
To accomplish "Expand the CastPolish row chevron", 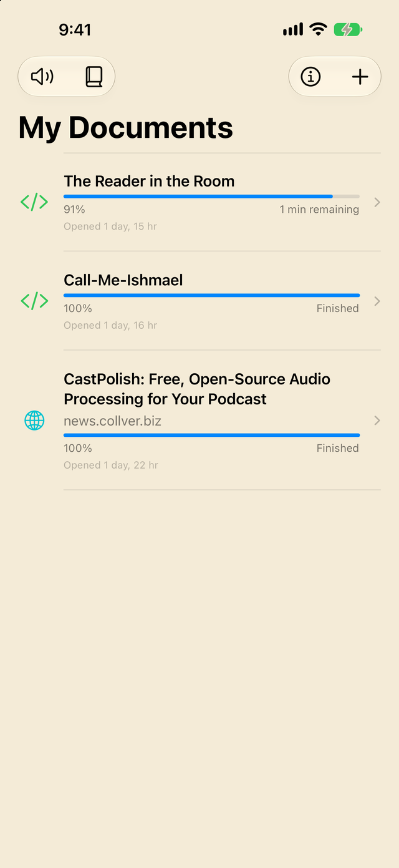I will [x=377, y=421].
